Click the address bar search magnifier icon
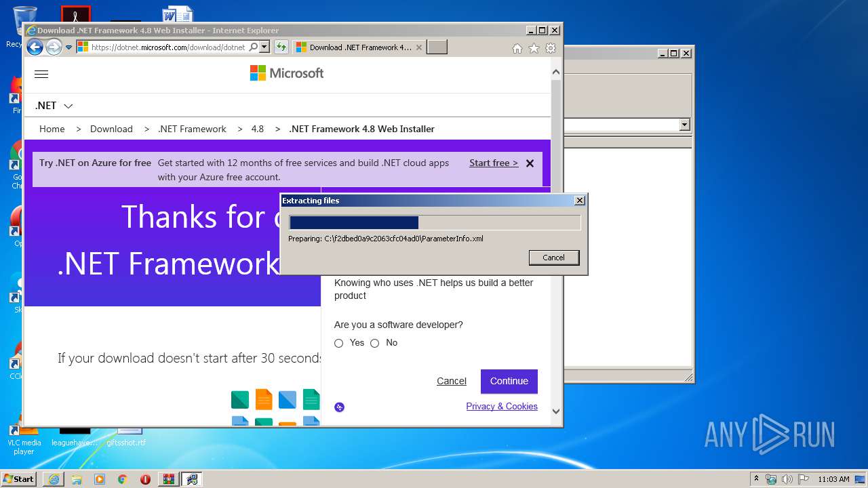This screenshot has width=868, height=488. pos(254,47)
